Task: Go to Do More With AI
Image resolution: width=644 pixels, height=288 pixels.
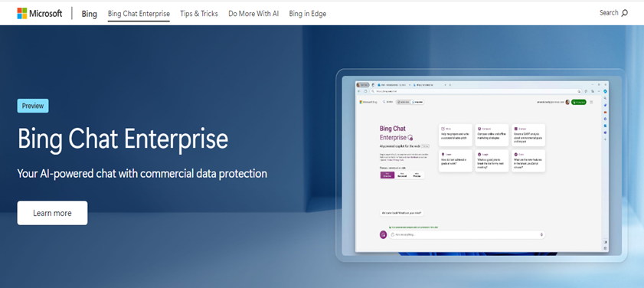Action: tap(253, 14)
